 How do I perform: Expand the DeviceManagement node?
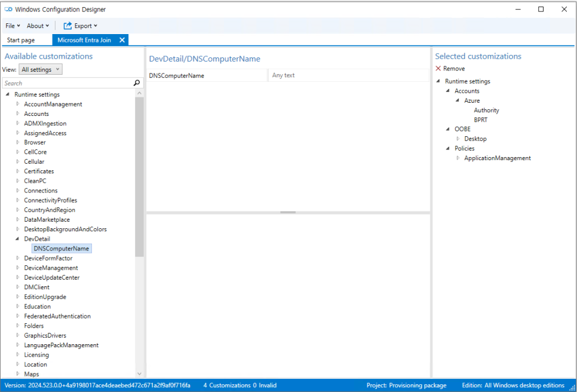[x=18, y=268]
